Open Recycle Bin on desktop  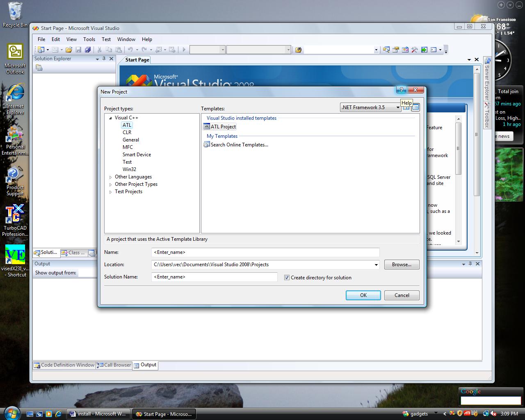pos(15,15)
